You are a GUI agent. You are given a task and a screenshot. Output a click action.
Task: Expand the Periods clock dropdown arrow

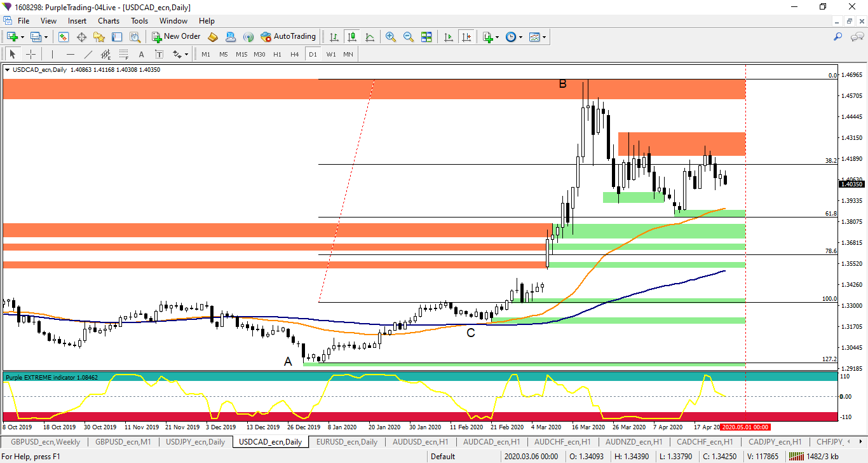[520, 37]
